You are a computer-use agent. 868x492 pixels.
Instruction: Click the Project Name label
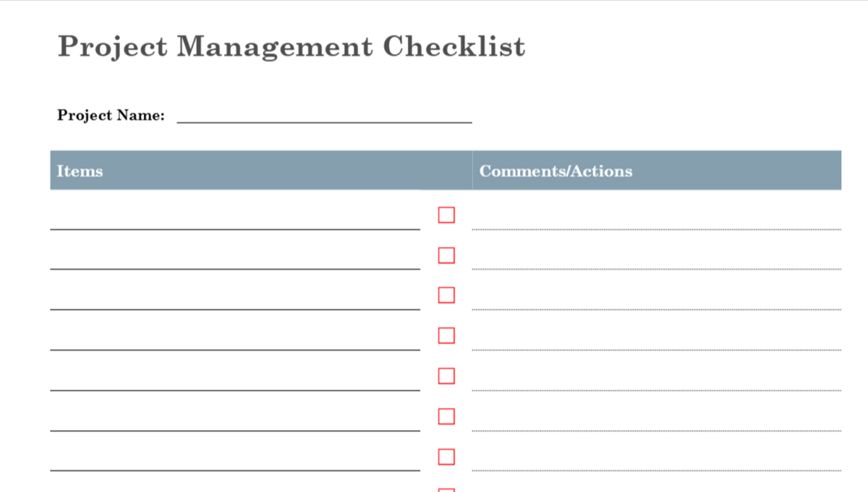[x=111, y=115]
